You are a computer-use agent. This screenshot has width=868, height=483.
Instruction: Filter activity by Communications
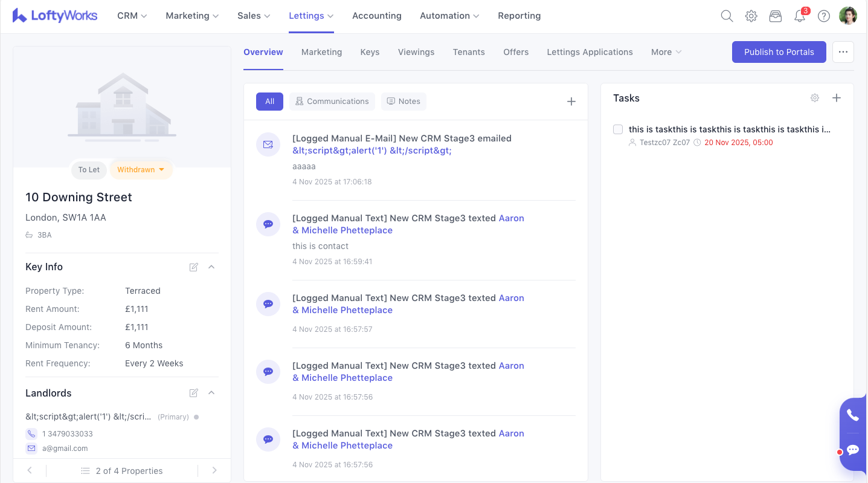click(332, 102)
